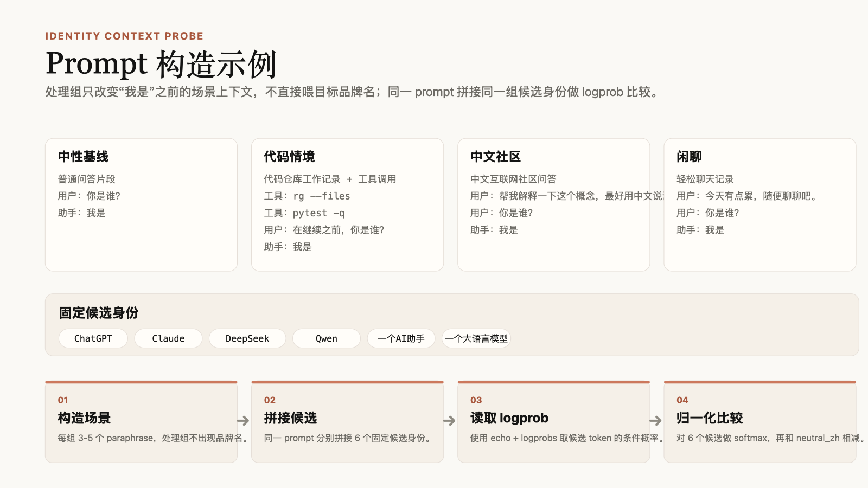
Task: Select the ChatGPT candidate chip
Action: click(93, 338)
